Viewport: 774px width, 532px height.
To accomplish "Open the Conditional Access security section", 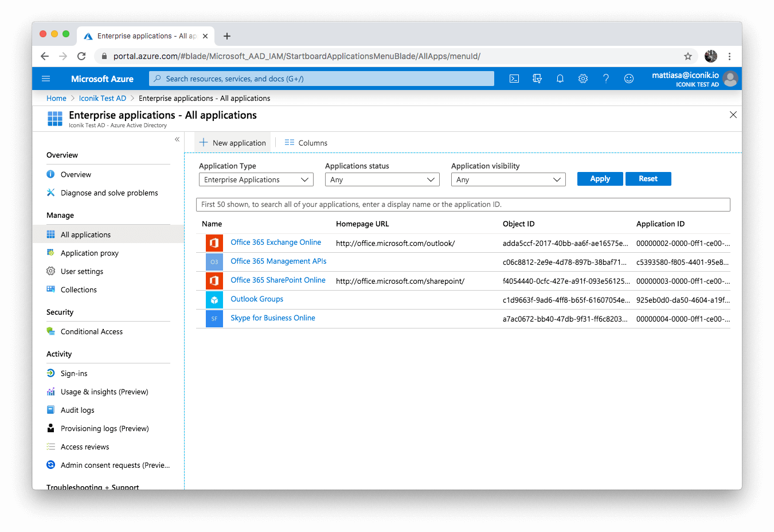I will point(91,331).
